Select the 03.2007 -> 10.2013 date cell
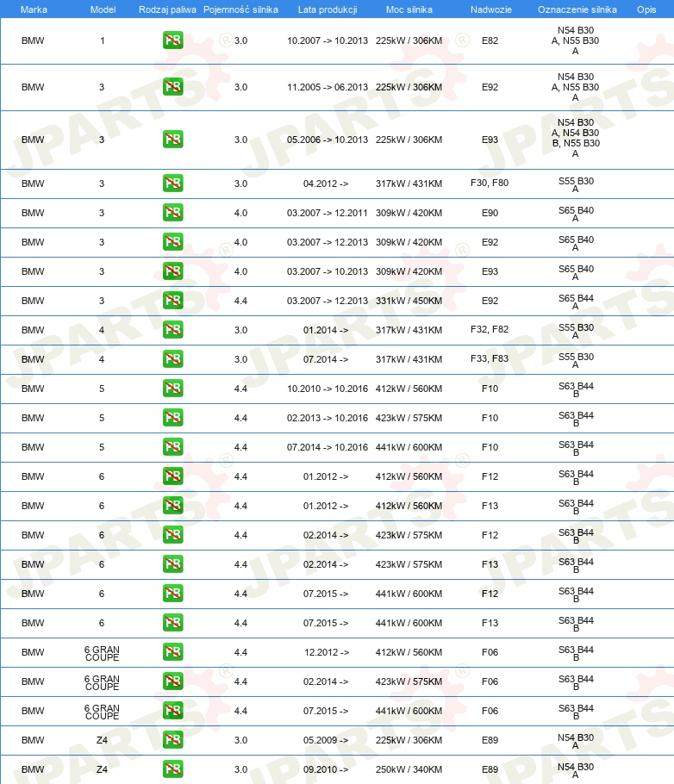The height and width of the screenshot is (784, 674). pos(328,271)
